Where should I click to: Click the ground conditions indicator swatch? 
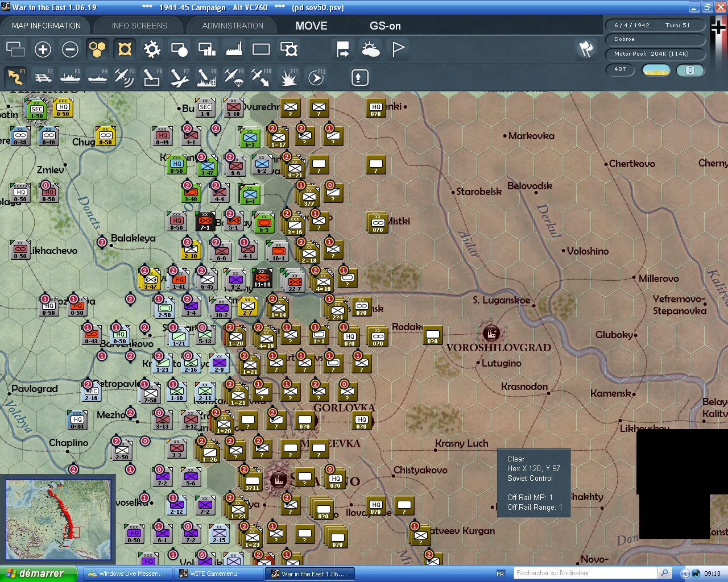[x=656, y=69]
